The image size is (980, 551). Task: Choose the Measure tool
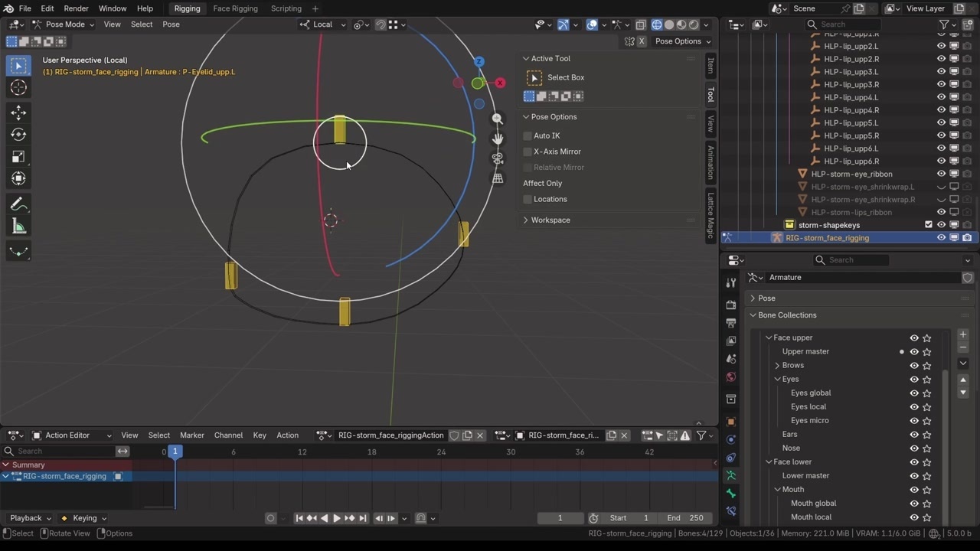[18, 227]
